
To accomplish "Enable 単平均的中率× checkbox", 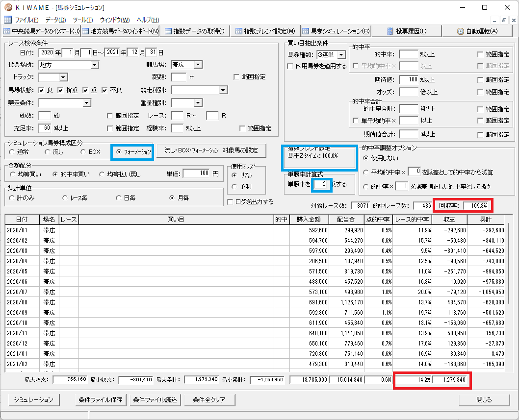I will [x=356, y=121].
